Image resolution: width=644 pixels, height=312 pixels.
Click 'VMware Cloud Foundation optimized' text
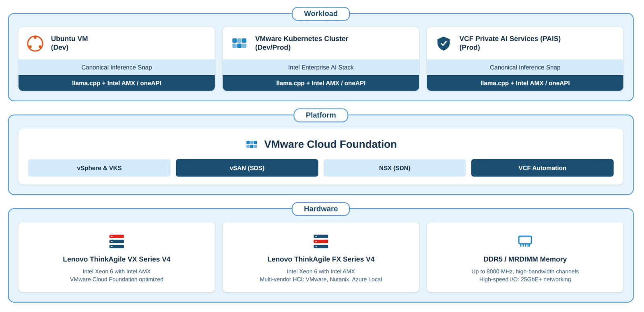pyautogui.click(x=117, y=279)
